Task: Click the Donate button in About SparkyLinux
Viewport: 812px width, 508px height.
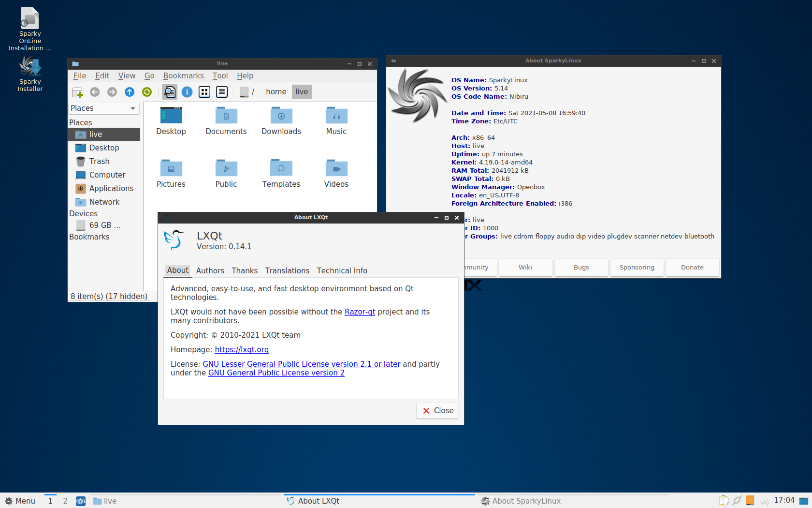Action: [692, 268]
